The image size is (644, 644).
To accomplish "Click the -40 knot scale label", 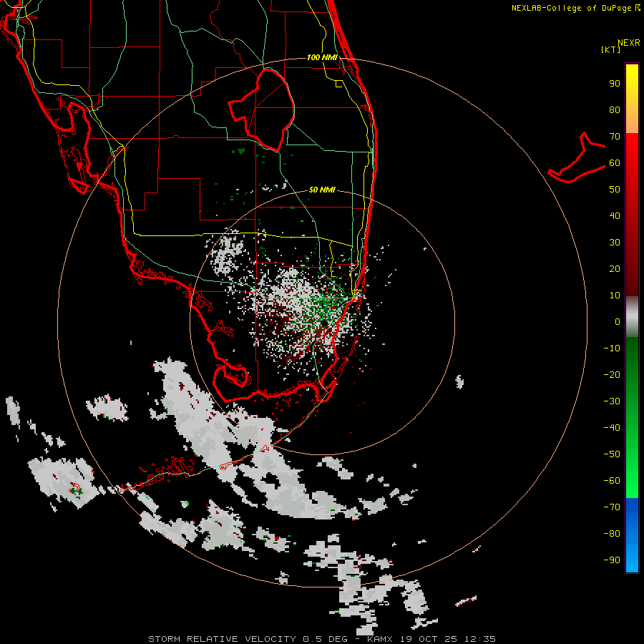I will pyautogui.click(x=612, y=428).
